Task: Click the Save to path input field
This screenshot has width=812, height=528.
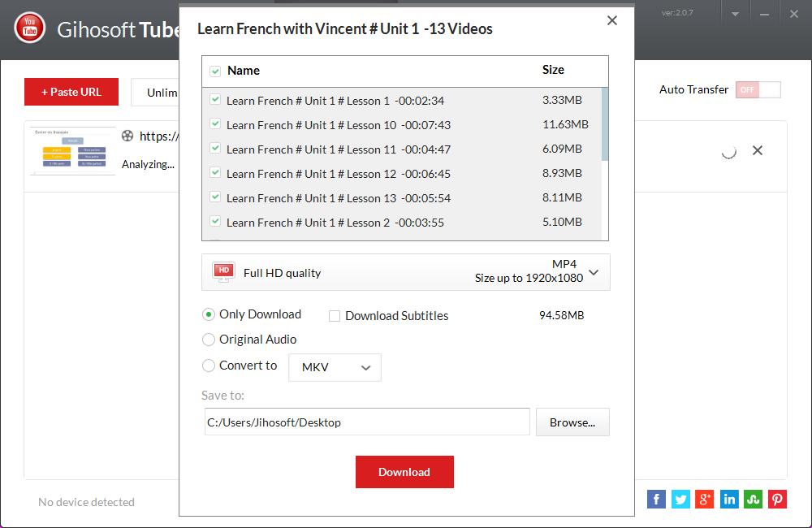Action: 365,422
